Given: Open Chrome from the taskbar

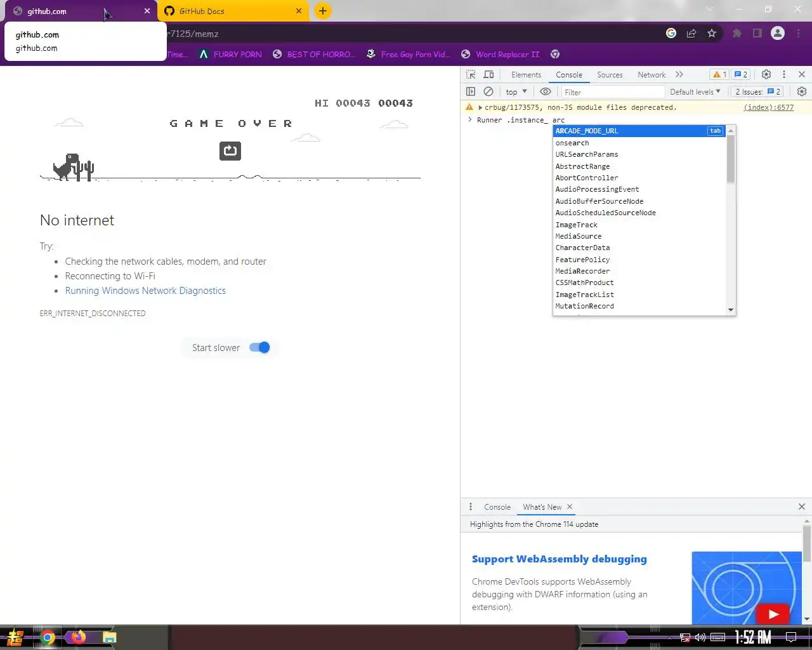Looking at the screenshot, I should [48, 637].
